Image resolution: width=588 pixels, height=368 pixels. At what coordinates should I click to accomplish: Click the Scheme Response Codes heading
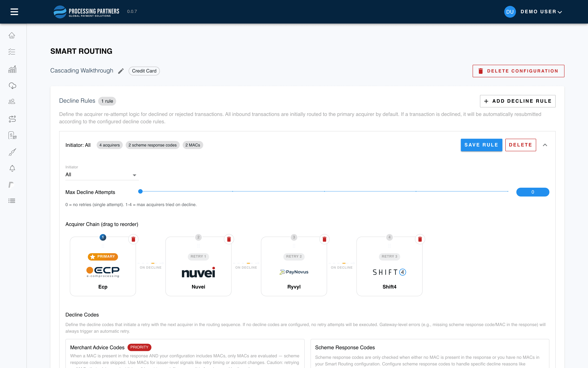tap(345, 348)
